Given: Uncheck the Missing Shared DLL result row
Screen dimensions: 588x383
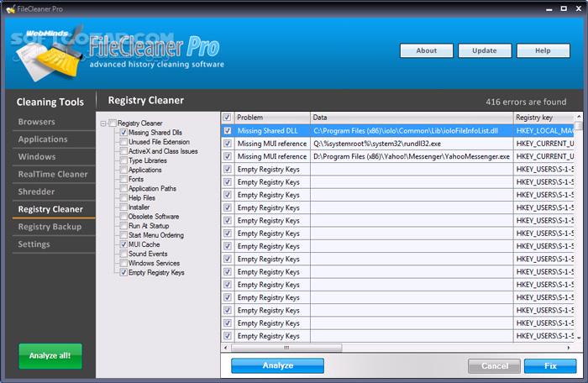Looking at the screenshot, I should click(x=228, y=130).
